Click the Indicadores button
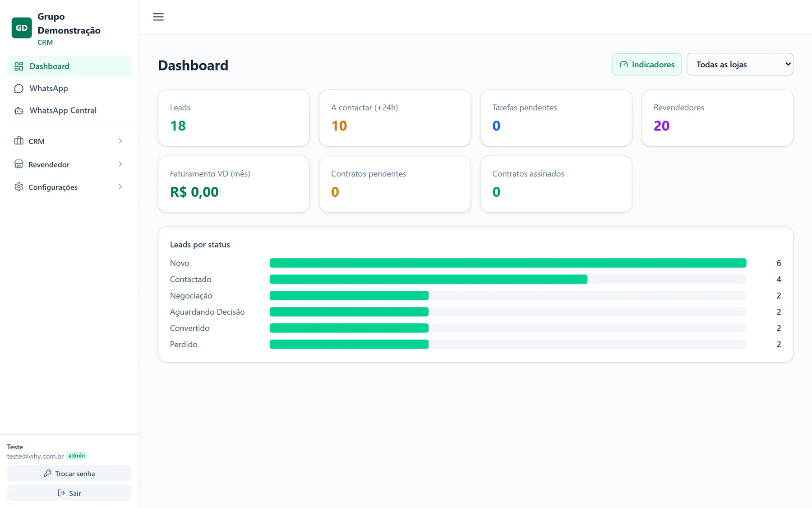This screenshot has height=508, width=812. [x=647, y=65]
